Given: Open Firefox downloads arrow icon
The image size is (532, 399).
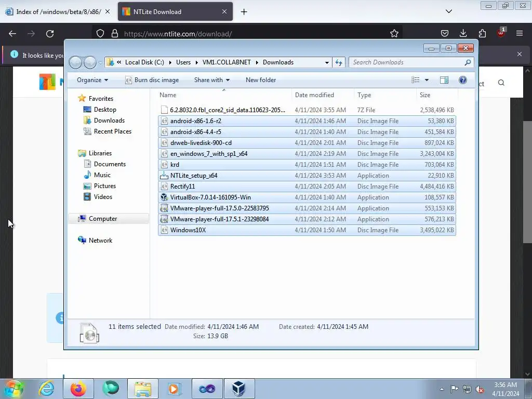Looking at the screenshot, I should (x=463, y=33).
